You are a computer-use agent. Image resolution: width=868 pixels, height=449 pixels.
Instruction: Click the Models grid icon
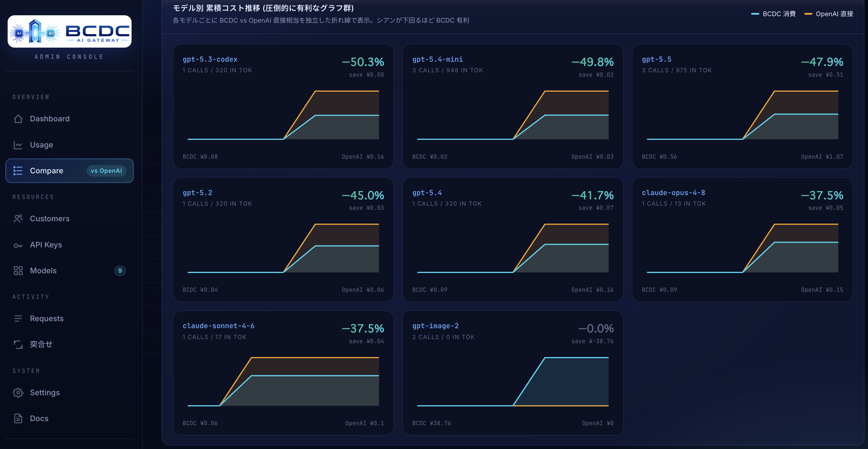[18, 270]
